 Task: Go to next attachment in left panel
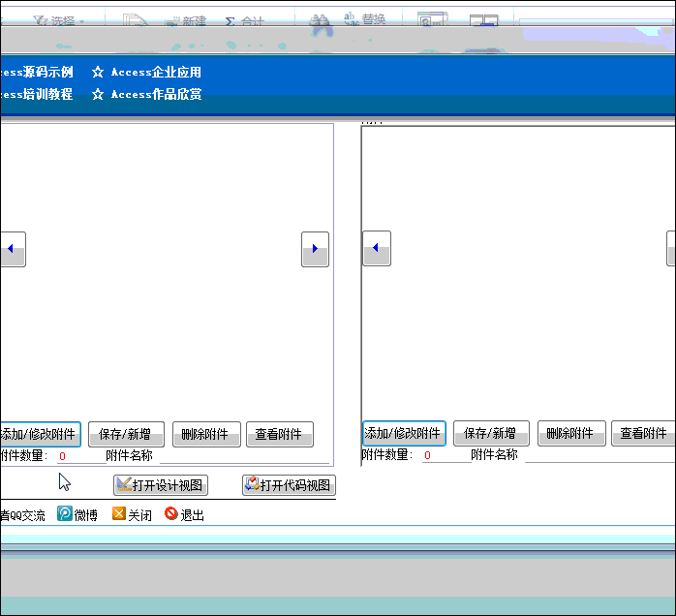coord(315,249)
